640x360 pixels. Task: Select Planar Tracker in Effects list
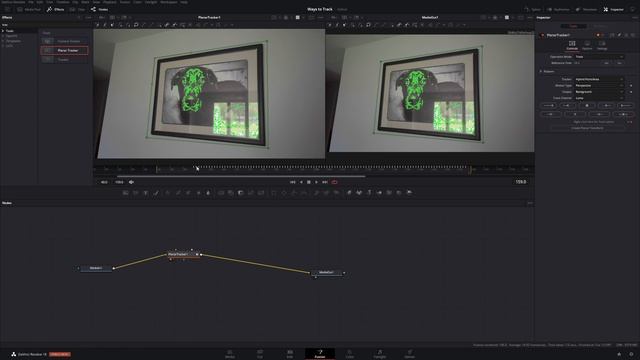tap(64, 51)
